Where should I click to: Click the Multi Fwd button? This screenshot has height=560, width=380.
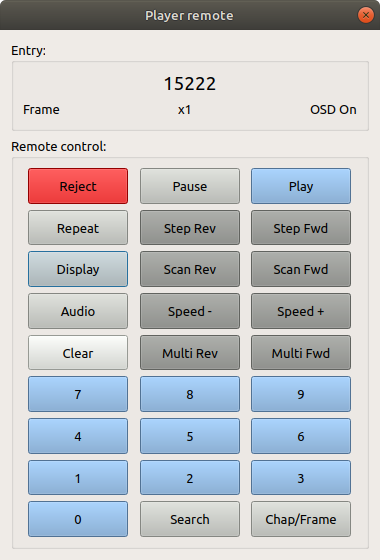click(301, 352)
